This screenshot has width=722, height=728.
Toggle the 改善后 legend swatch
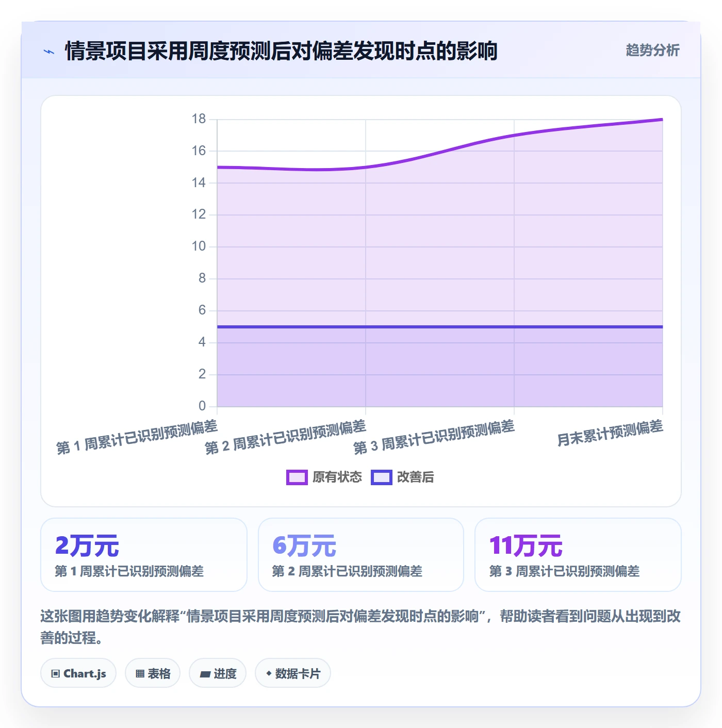[382, 477]
